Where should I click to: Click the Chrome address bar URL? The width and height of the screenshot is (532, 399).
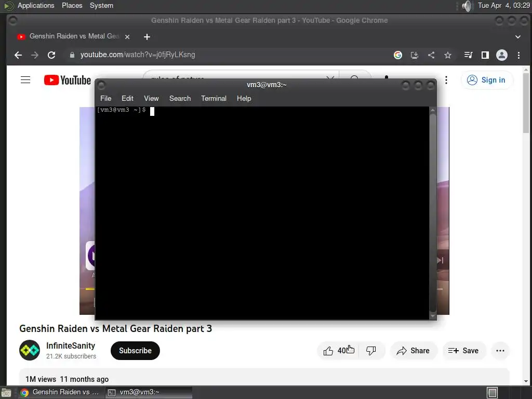pyautogui.click(x=137, y=55)
